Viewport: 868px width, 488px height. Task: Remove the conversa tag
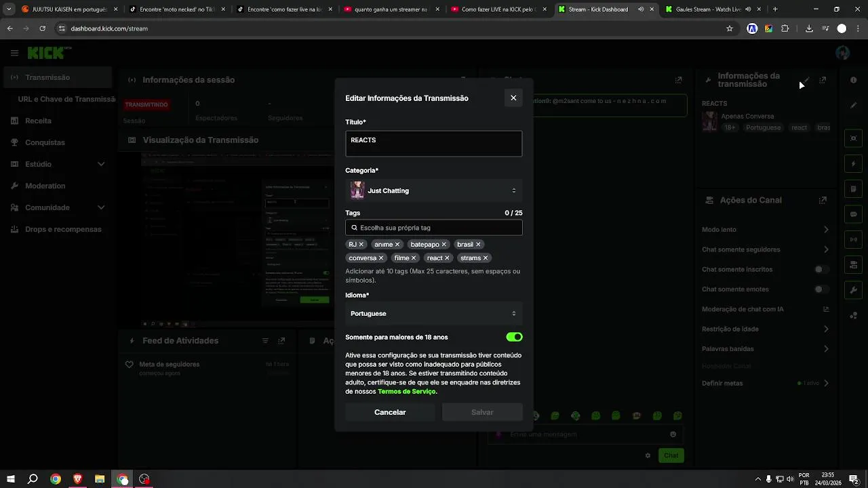pyautogui.click(x=381, y=258)
